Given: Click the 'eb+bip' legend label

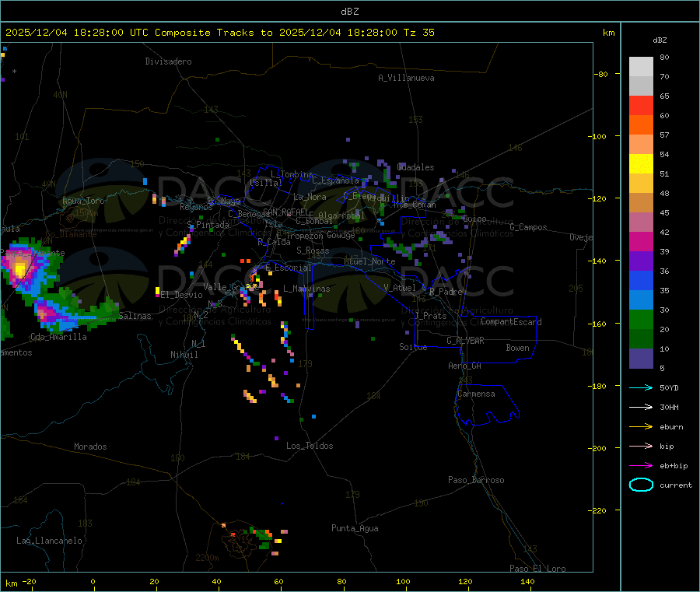Looking at the screenshot, I should tap(674, 466).
